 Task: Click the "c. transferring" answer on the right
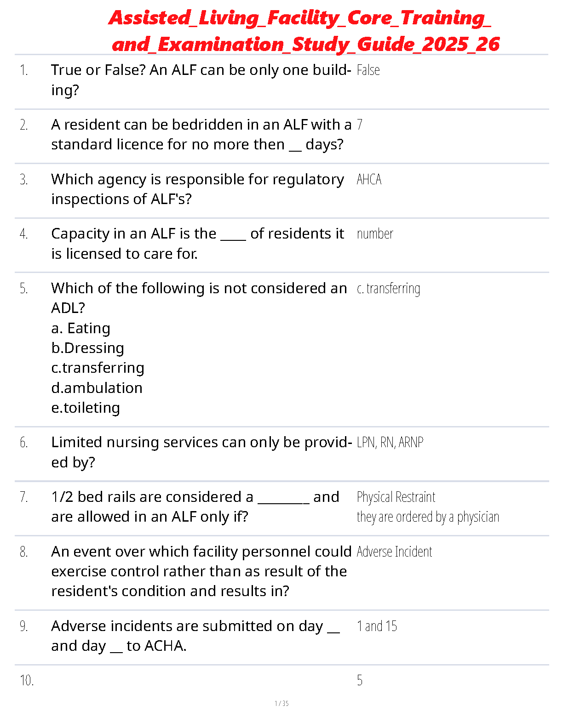[388, 289]
